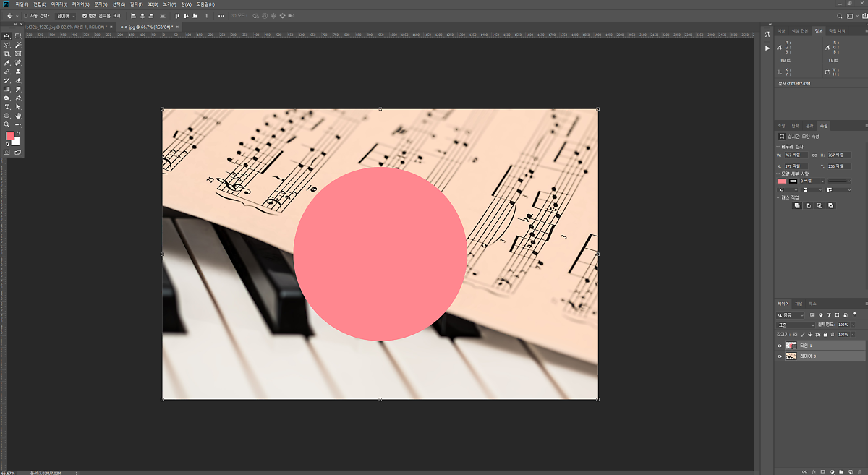Click the Clone Stamp tool

(18, 72)
